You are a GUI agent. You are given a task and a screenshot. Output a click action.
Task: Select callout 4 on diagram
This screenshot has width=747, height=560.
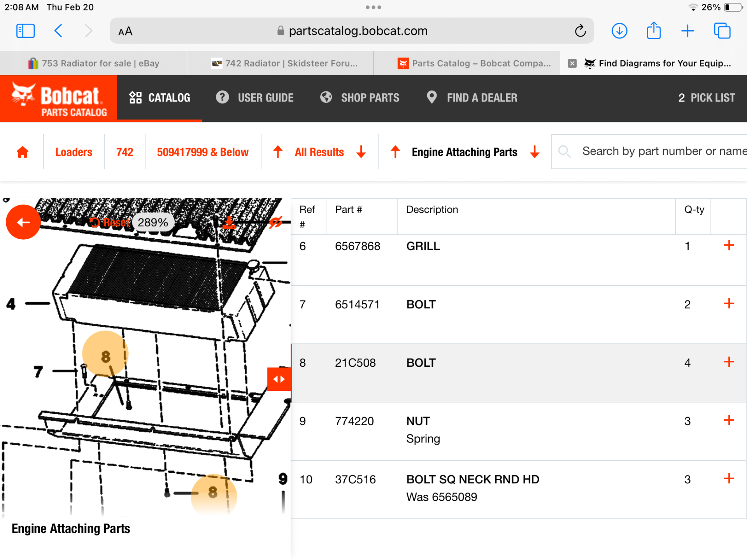click(11, 304)
